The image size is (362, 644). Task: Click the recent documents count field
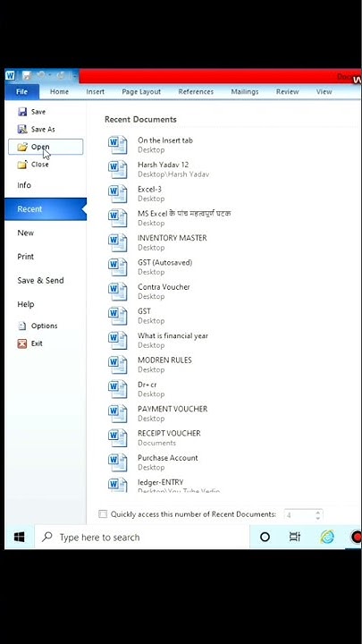pos(299,515)
